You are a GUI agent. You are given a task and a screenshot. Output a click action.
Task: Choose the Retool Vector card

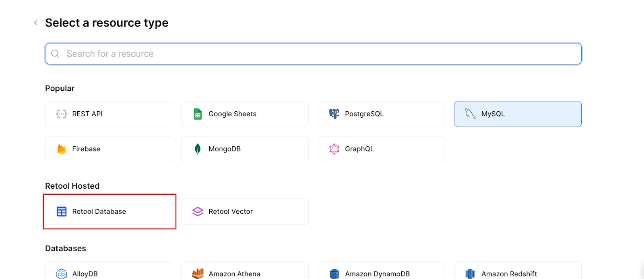(245, 212)
